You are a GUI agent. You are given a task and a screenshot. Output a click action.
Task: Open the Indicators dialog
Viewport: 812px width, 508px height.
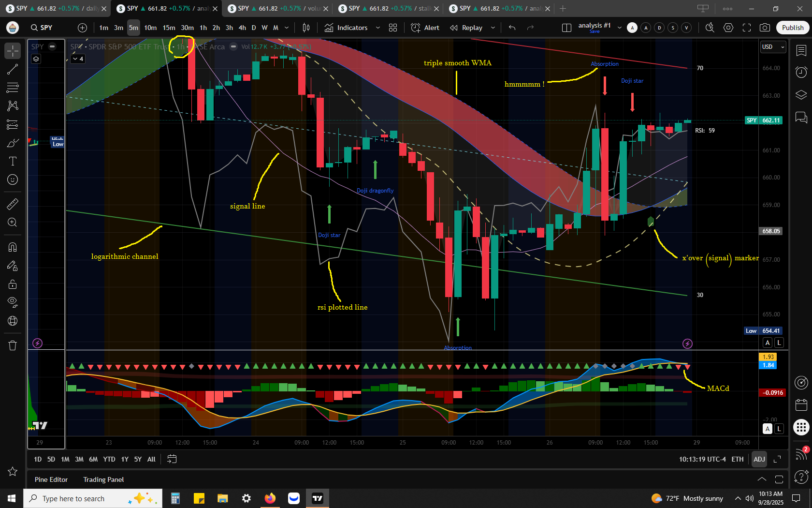pos(346,28)
